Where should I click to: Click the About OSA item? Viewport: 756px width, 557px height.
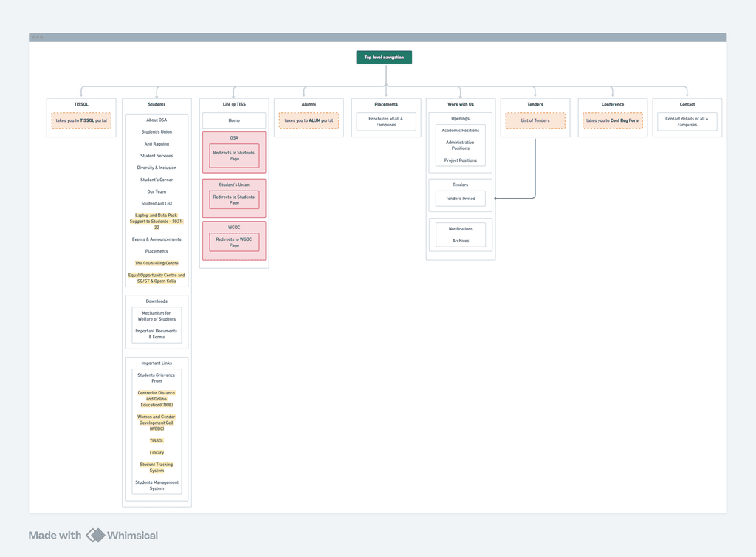point(157,120)
